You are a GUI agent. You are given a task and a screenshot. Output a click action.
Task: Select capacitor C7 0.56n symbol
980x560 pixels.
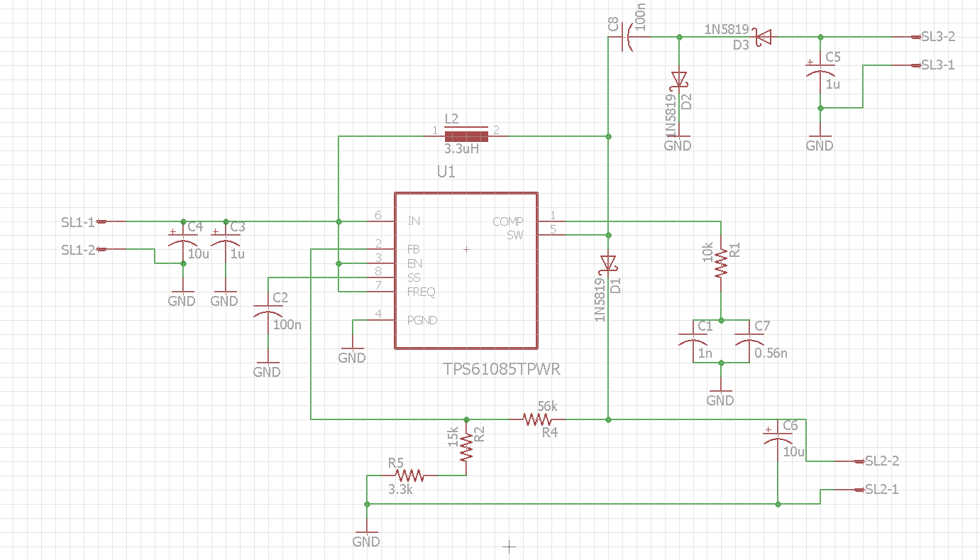(750, 339)
